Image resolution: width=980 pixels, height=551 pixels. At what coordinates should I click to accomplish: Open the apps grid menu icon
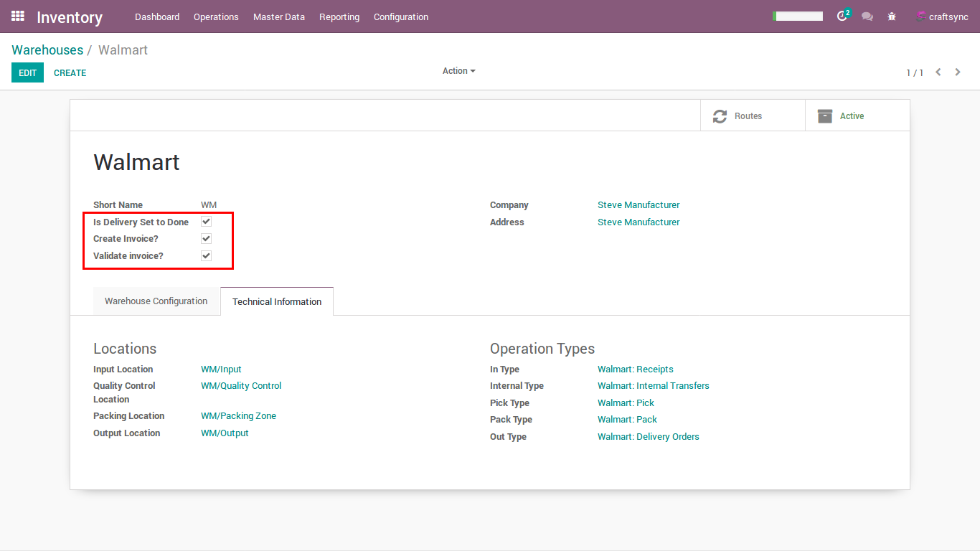pyautogui.click(x=18, y=16)
